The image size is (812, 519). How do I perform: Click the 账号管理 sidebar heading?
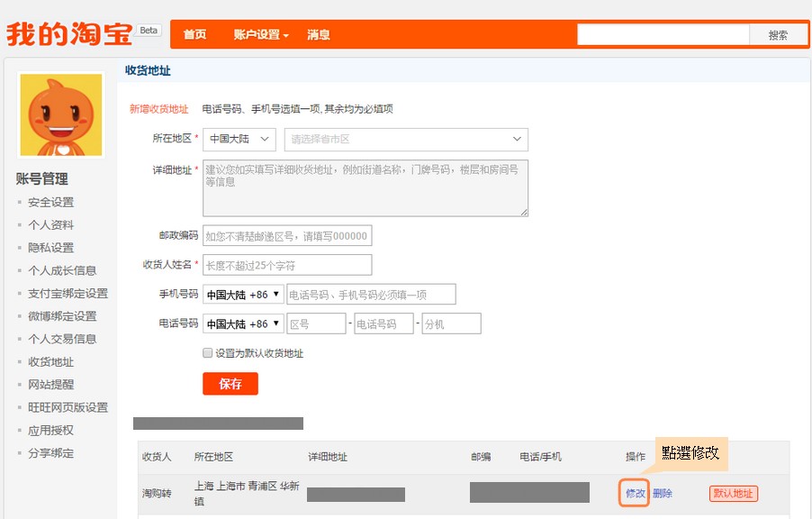click(42, 179)
